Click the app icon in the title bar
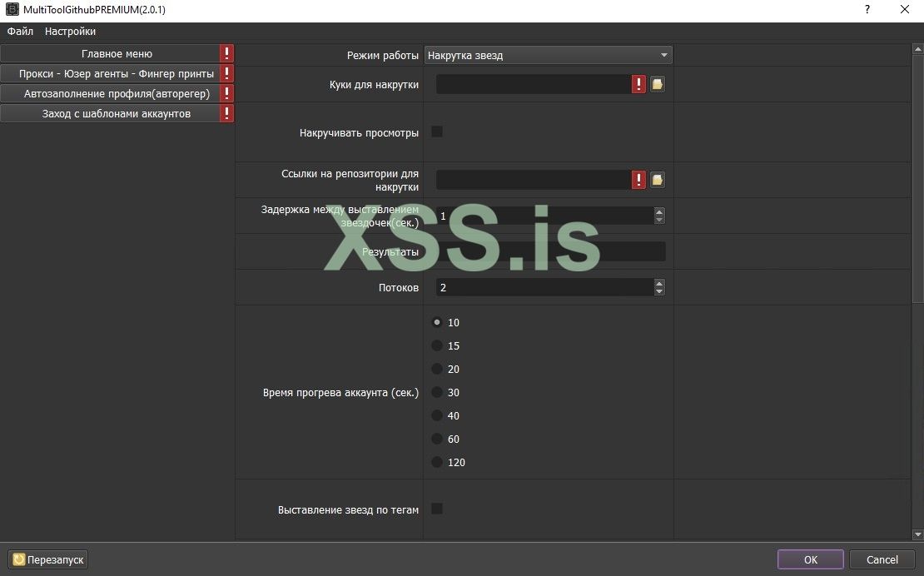This screenshot has width=924, height=576. [x=12, y=9]
